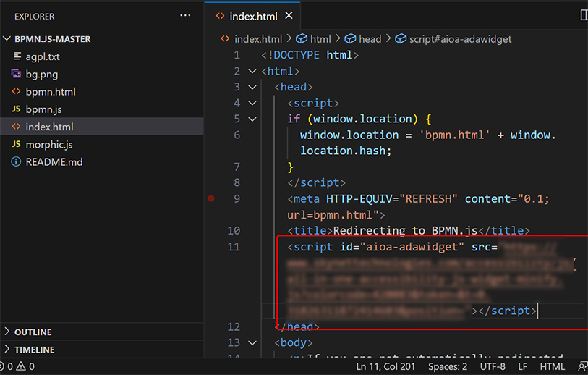Close the index.html editor tab
588x375 pixels.
coord(289,16)
